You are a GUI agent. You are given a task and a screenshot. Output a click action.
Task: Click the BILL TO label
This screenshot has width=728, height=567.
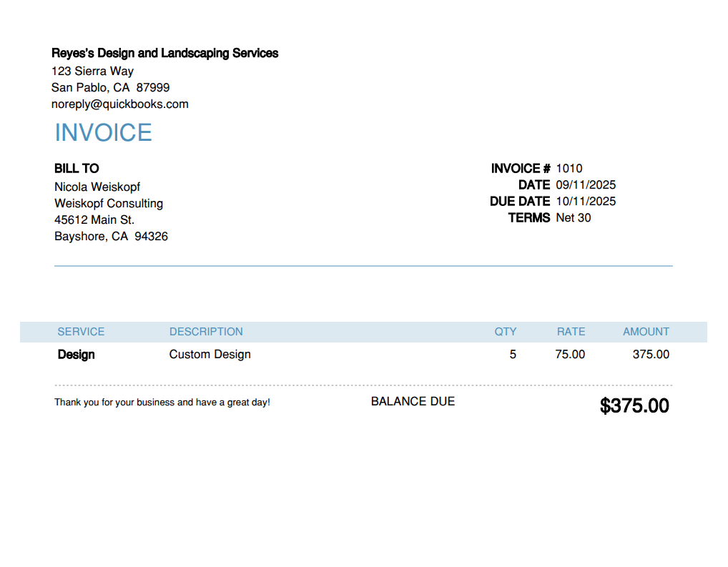pos(77,169)
